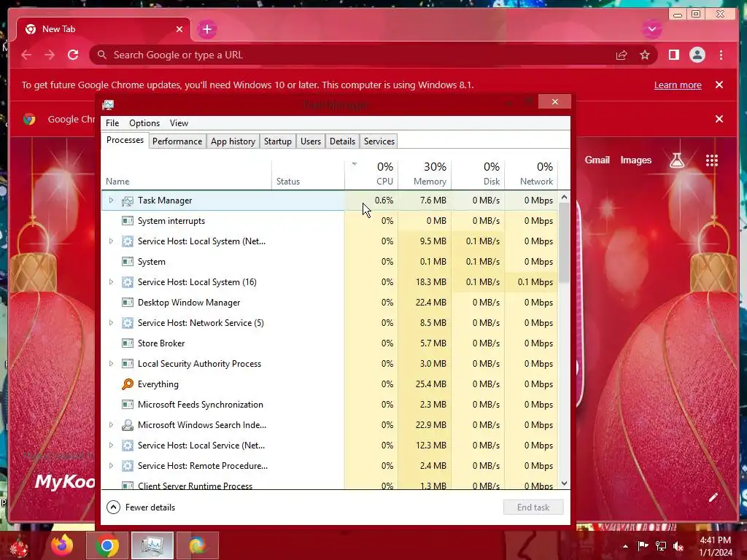Image resolution: width=747 pixels, height=560 pixels.
Task: Click the customize Chrome pencil icon
Action: coord(713,497)
